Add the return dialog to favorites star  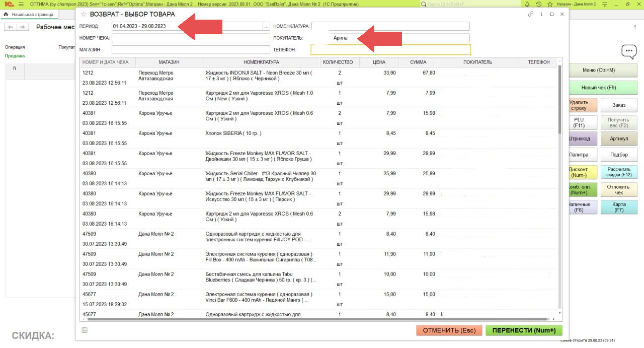84,14
